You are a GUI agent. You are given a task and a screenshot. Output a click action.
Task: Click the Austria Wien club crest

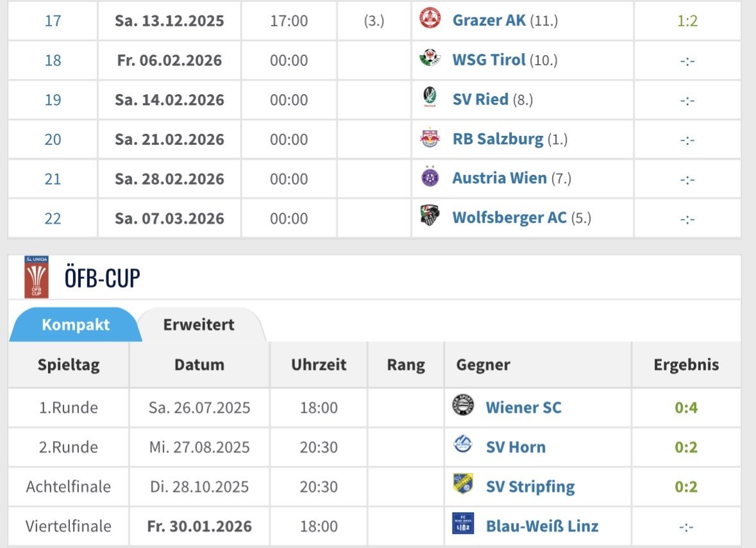tap(430, 178)
